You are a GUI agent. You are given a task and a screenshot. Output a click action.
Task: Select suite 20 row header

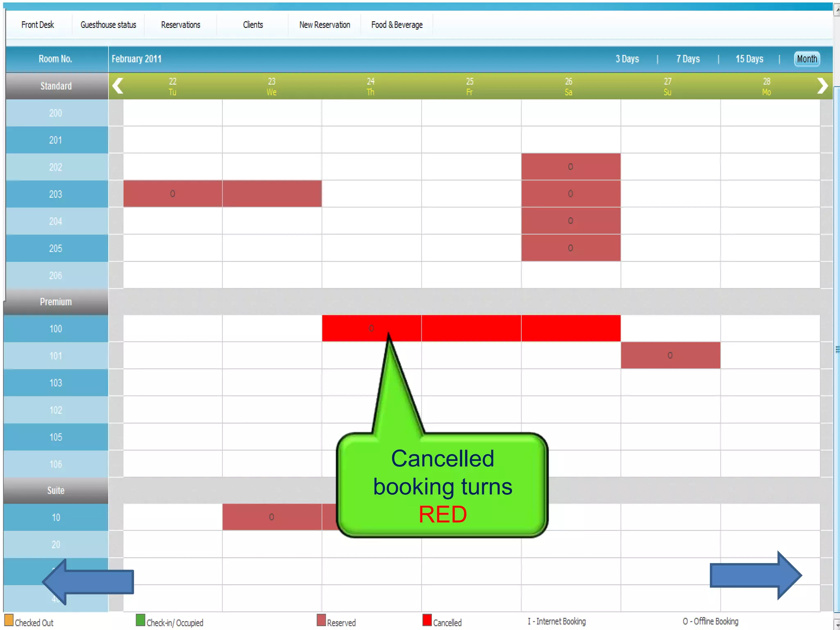click(x=56, y=544)
